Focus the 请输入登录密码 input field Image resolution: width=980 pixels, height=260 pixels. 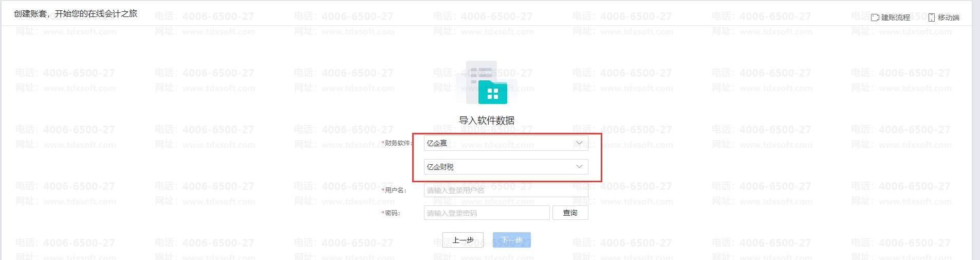click(x=486, y=213)
